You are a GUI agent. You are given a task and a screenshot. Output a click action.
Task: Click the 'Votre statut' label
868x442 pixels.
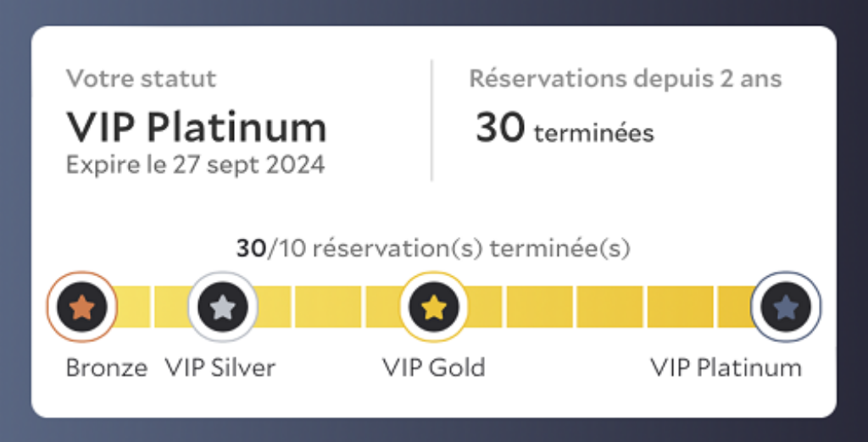(x=142, y=80)
